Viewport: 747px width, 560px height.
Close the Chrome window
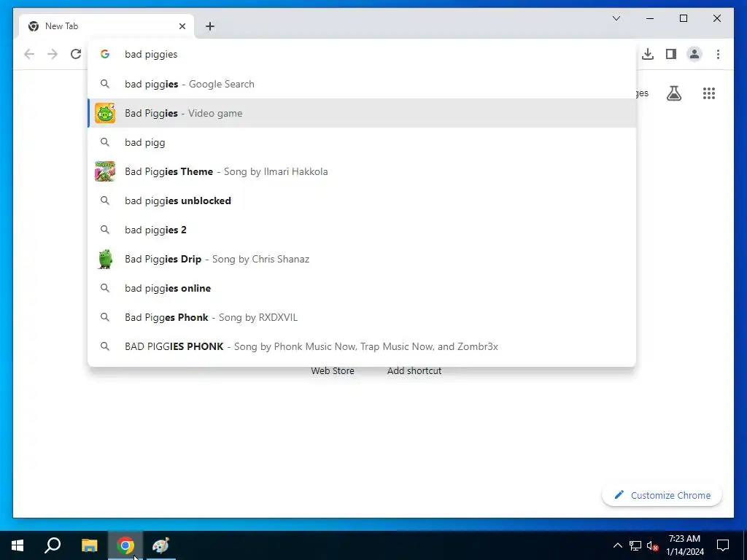pos(716,18)
